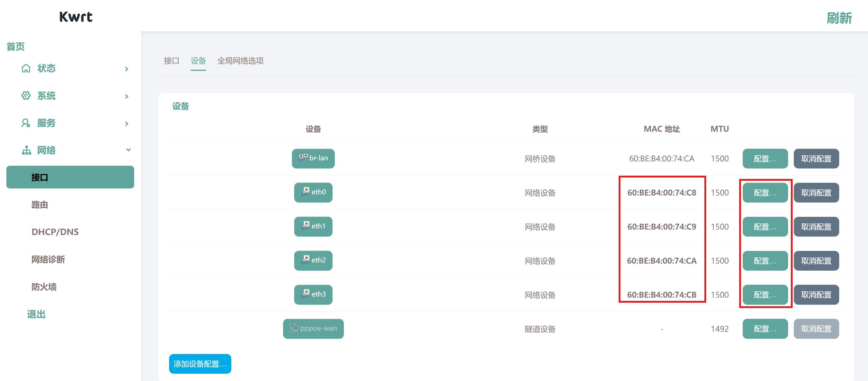Image resolution: width=868 pixels, height=381 pixels.
Task: Click 退出 to log out
Action: (x=36, y=314)
